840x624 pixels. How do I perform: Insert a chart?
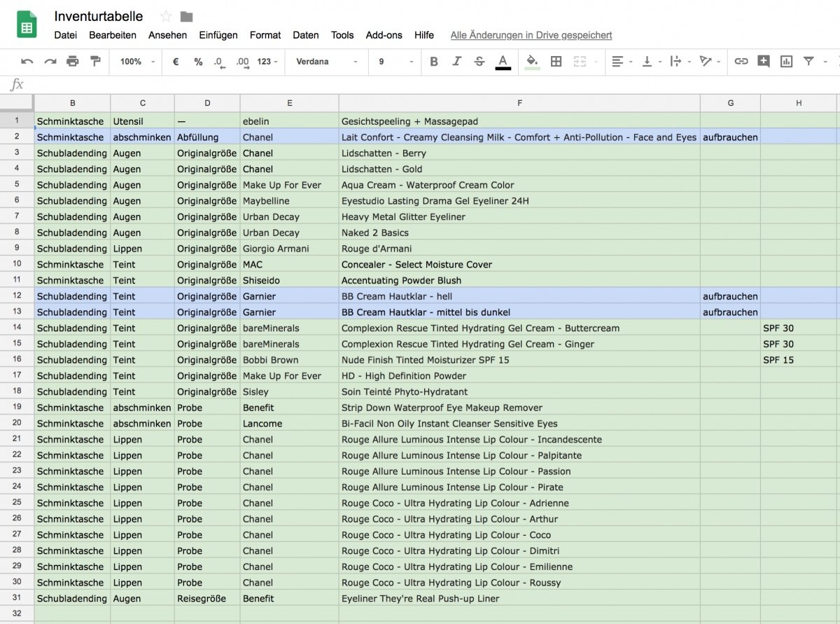click(x=786, y=62)
